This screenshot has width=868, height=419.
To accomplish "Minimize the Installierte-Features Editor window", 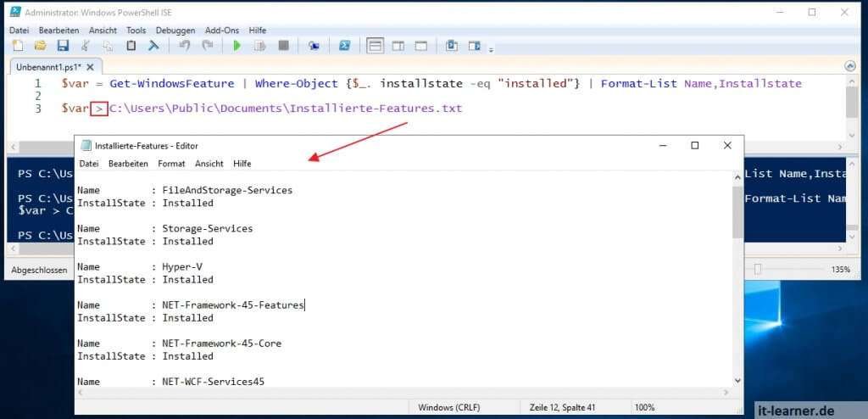I will [662, 145].
